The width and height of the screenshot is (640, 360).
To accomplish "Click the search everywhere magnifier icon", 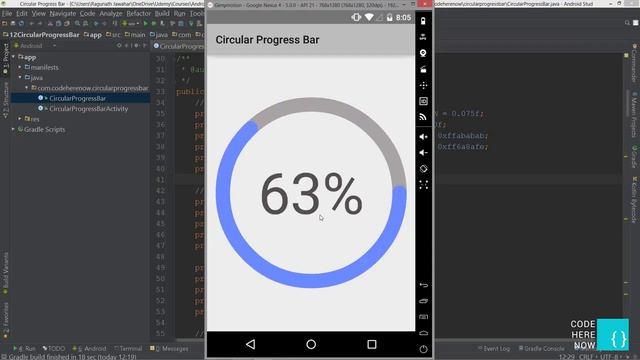I will pyautogui.click(x=627, y=23).
